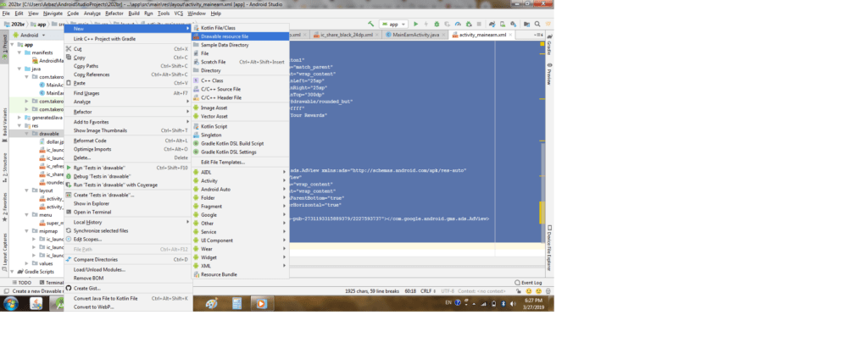Select Sample Data Directory entry
This screenshot has width=868, height=348.
pos(240,45)
